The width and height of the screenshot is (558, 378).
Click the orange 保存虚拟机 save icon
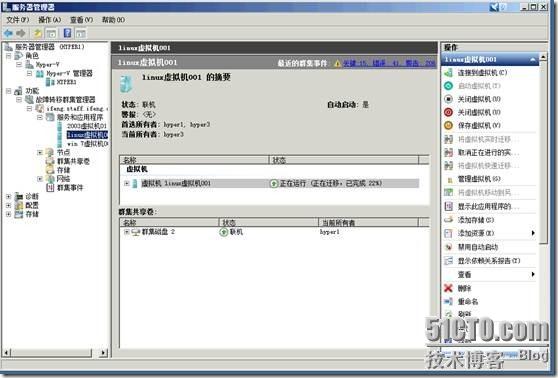point(448,125)
